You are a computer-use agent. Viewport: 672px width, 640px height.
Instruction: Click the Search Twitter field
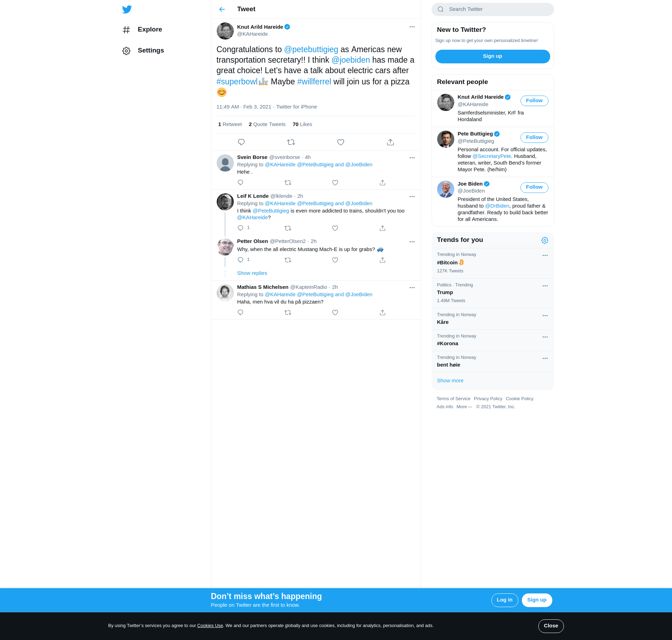click(x=492, y=9)
